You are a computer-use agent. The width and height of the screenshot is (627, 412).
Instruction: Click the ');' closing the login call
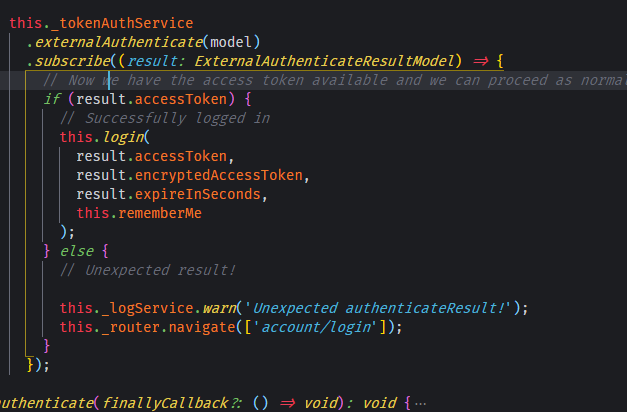click(67, 232)
